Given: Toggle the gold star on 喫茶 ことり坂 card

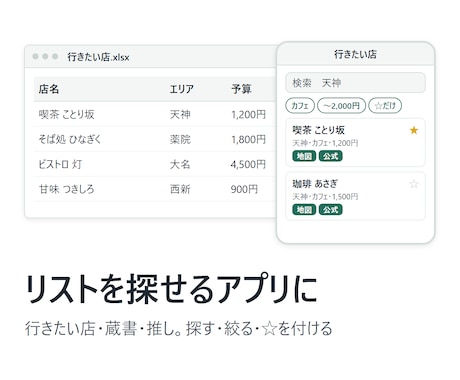Looking at the screenshot, I should tap(414, 130).
